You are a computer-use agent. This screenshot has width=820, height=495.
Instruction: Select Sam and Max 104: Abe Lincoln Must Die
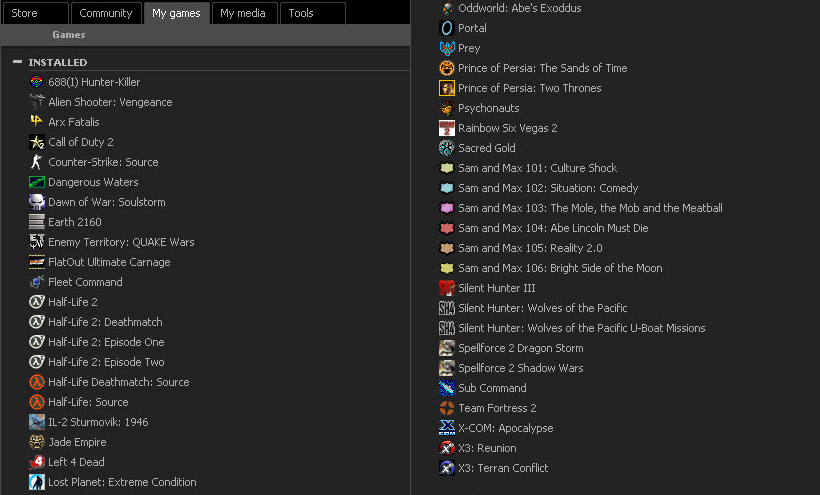coord(553,228)
